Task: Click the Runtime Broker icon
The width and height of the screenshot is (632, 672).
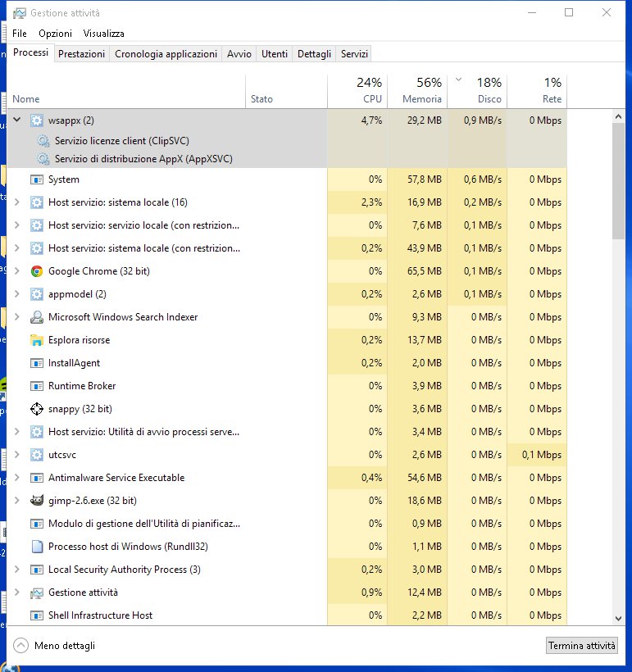Action: (37, 386)
